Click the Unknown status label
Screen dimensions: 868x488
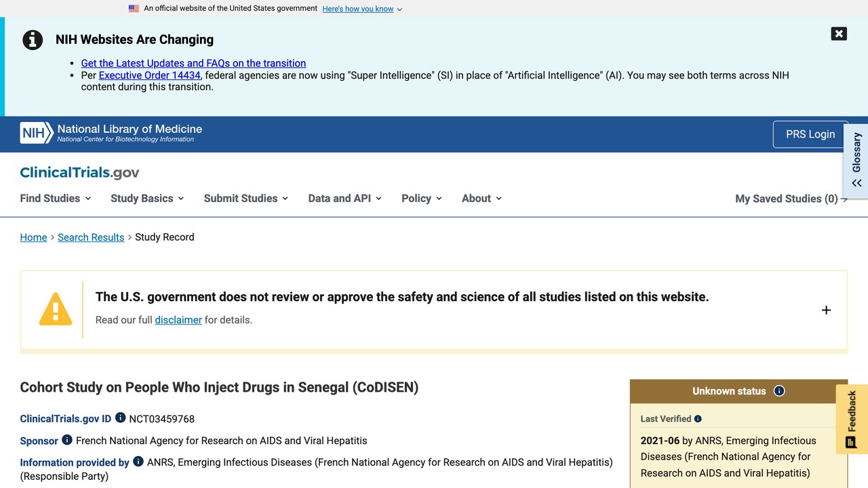pos(729,391)
